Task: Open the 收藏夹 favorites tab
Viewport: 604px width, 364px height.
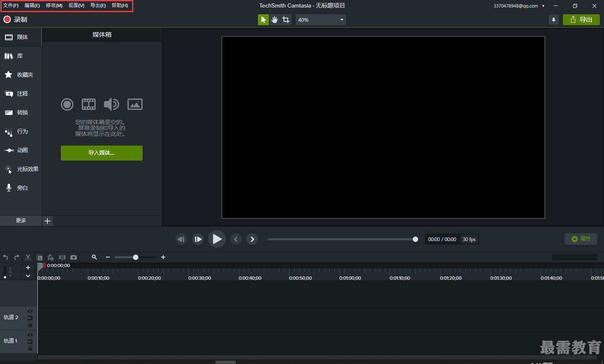Action: 21,75
